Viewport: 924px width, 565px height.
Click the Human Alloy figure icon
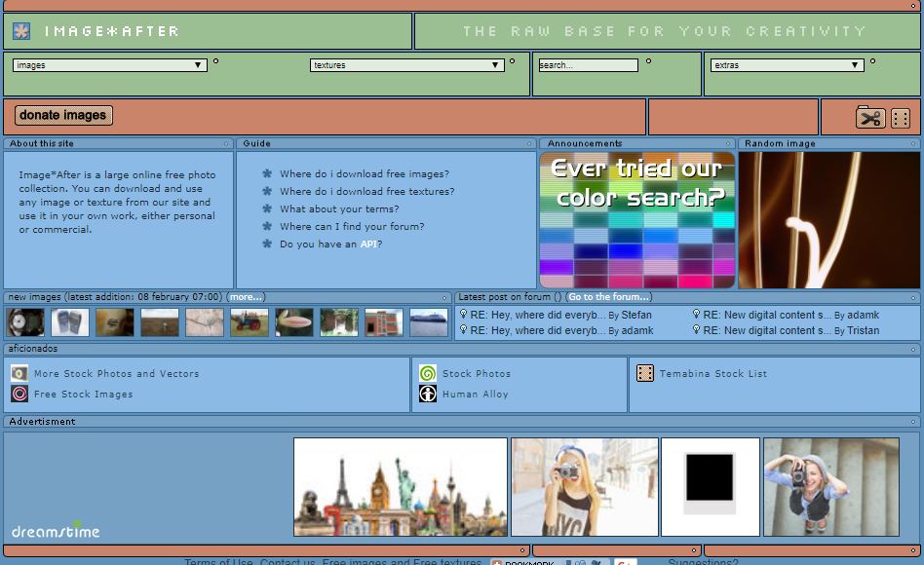428,394
